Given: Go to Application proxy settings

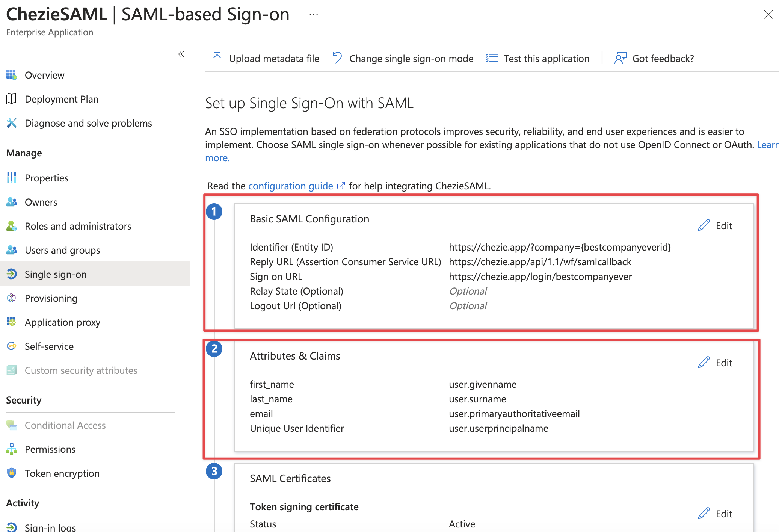Looking at the screenshot, I should click(x=62, y=322).
